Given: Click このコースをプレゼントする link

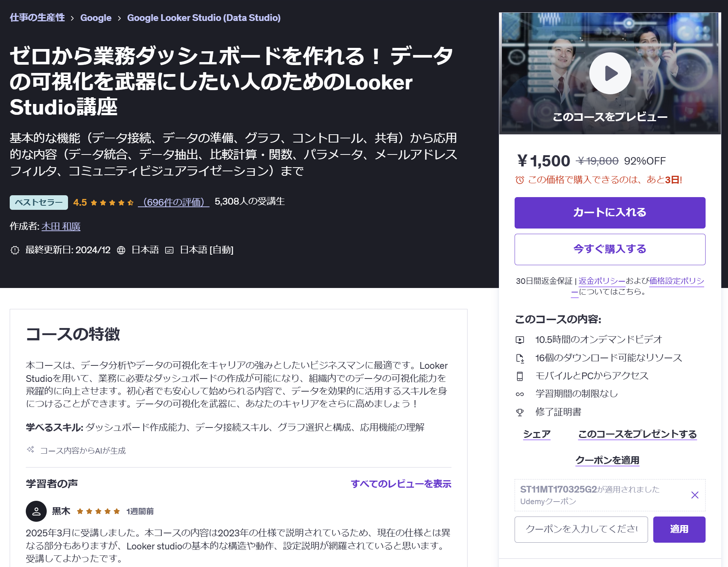Looking at the screenshot, I should click(x=638, y=434).
